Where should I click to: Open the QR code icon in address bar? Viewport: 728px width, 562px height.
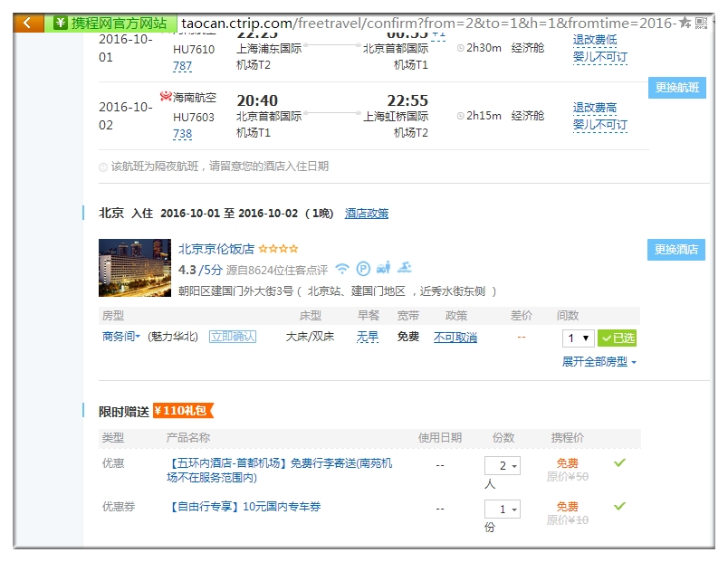coord(701,23)
